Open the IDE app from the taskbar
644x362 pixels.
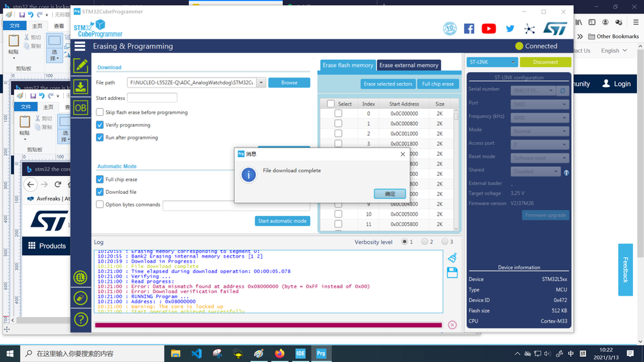click(300, 354)
